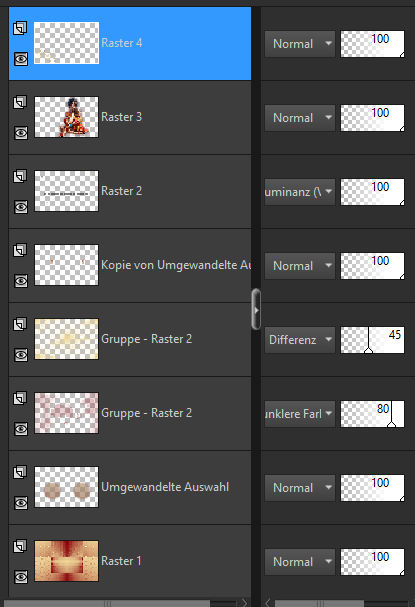
Task: Click layer type icon of Umgewandelte Auswahl layer
Action: click(20, 472)
